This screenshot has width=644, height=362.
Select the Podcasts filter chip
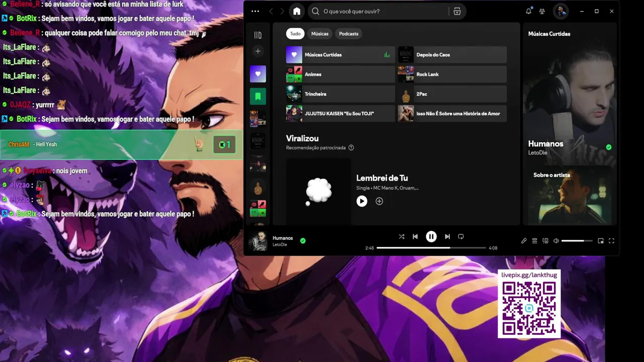coord(349,34)
